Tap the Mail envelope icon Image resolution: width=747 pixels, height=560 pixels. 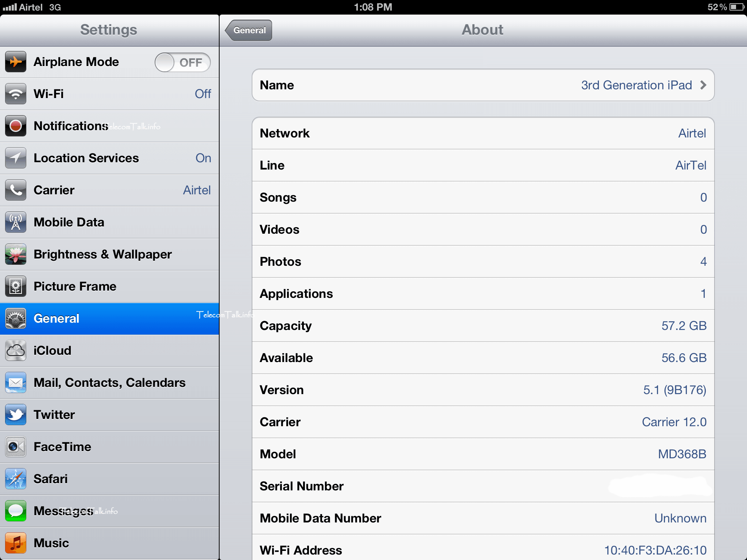pos(16,382)
